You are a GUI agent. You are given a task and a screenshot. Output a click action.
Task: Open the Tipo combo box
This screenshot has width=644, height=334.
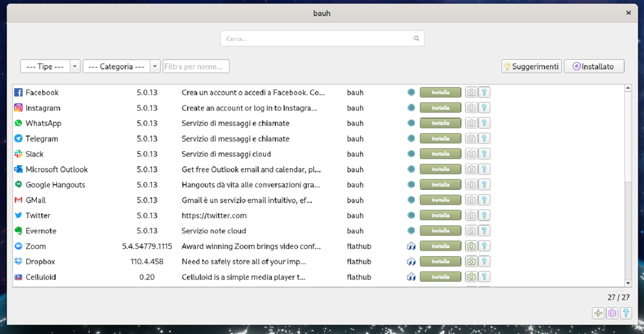[45, 66]
